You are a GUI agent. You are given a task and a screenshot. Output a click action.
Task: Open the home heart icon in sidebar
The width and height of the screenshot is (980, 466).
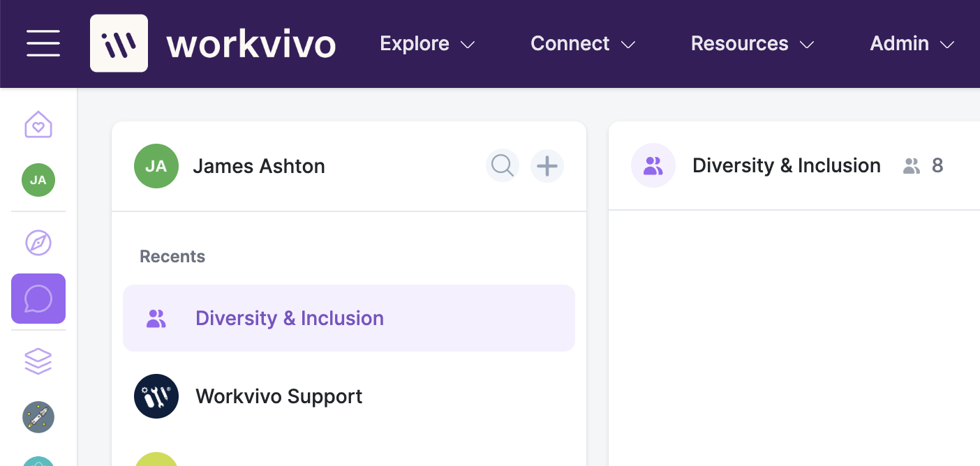coord(38,125)
